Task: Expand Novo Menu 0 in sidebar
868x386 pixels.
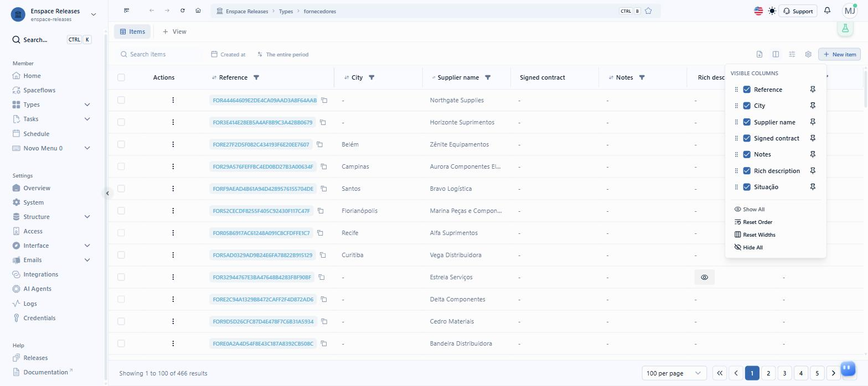Action: [x=87, y=148]
